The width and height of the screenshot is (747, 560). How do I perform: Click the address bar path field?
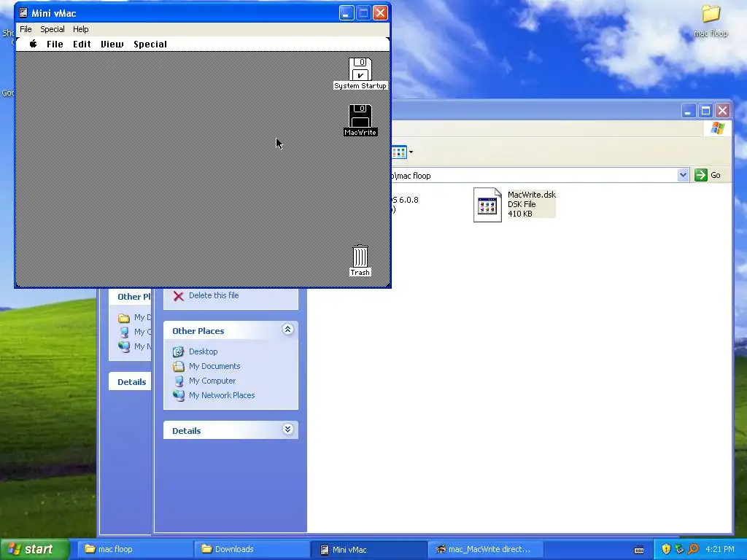(x=533, y=175)
